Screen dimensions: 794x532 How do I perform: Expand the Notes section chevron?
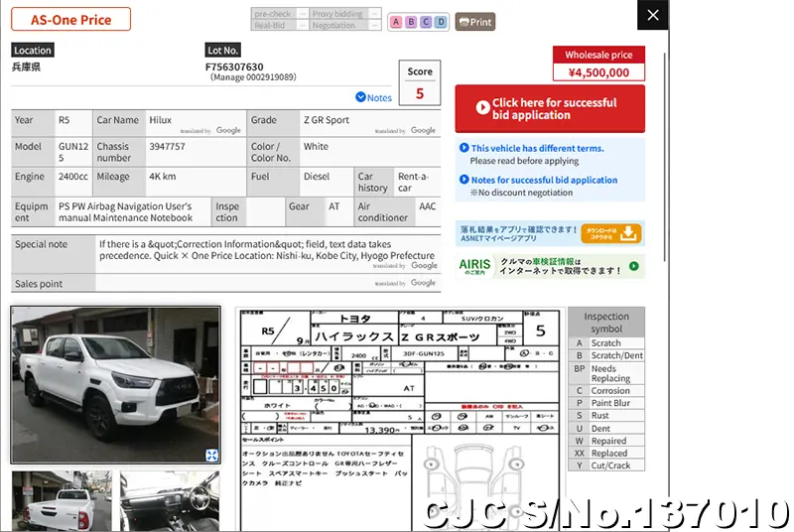click(360, 97)
